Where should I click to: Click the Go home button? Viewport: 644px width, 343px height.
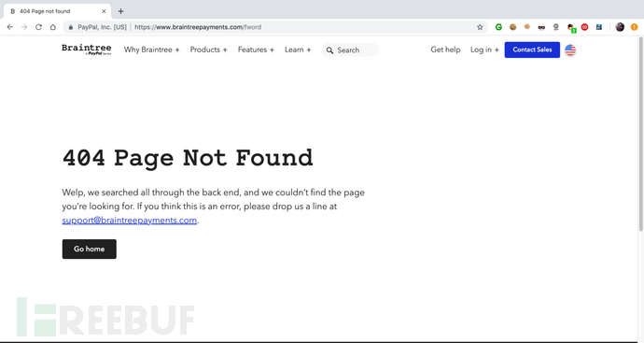[x=89, y=249]
